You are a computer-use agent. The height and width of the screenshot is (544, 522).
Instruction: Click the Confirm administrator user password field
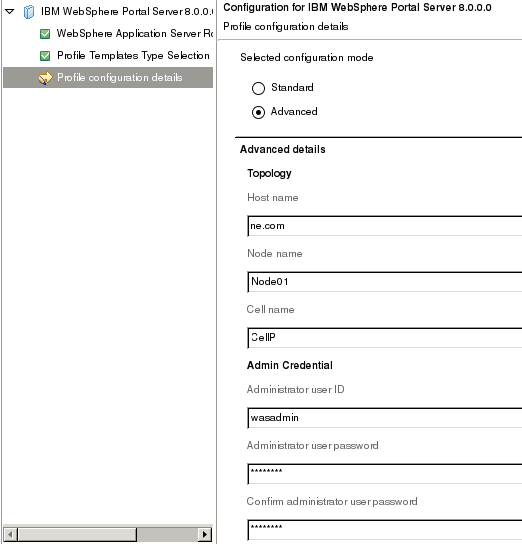385,530
